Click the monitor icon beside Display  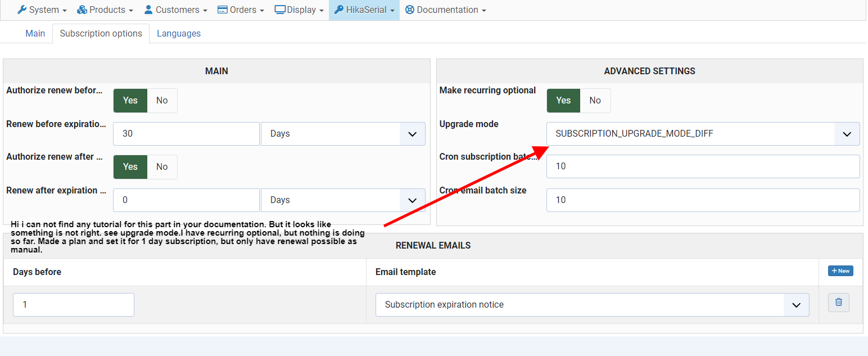(x=280, y=10)
